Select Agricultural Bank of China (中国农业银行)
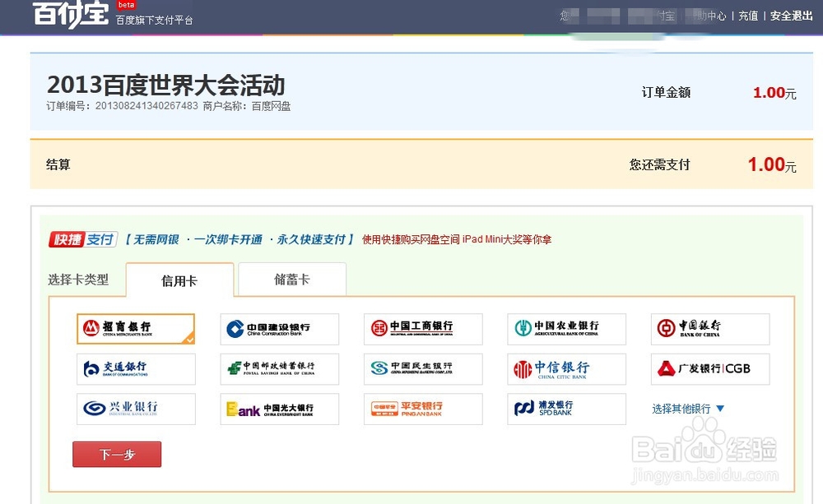Image resolution: width=823 pixels, height=504 pixels. click(x=566, y=329)
